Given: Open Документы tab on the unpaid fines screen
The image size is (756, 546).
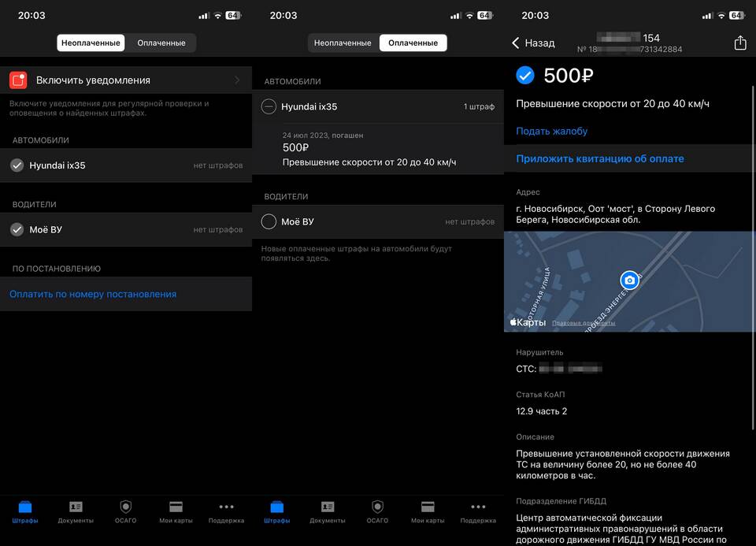Looking at the screenshot, I should (x=76, y=511).
